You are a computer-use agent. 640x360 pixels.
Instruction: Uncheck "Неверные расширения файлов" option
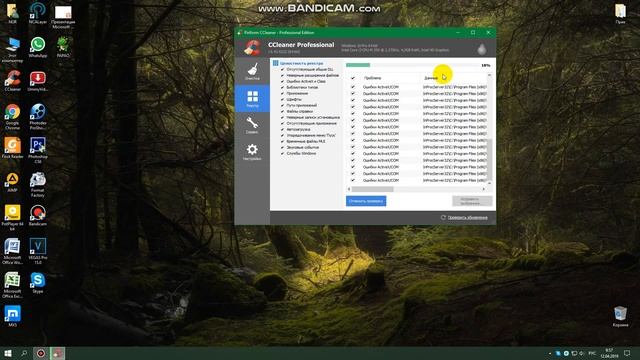tap(282, 76)
